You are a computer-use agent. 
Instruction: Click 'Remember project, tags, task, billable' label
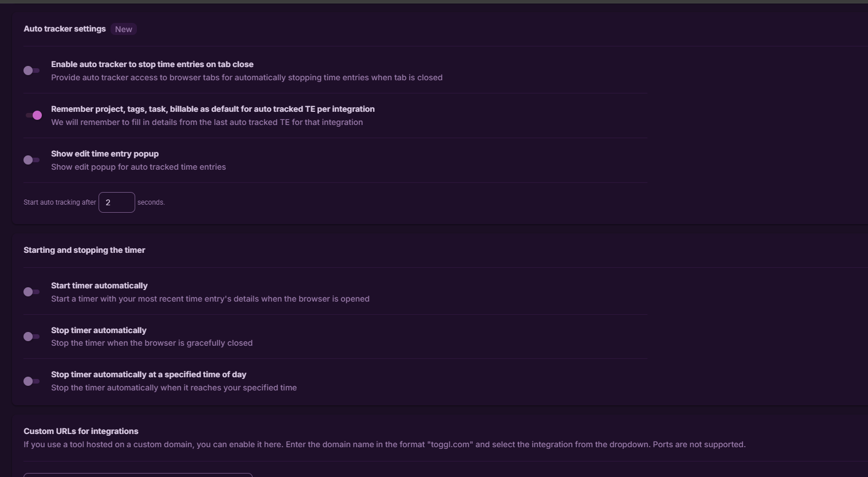[213, 109]
